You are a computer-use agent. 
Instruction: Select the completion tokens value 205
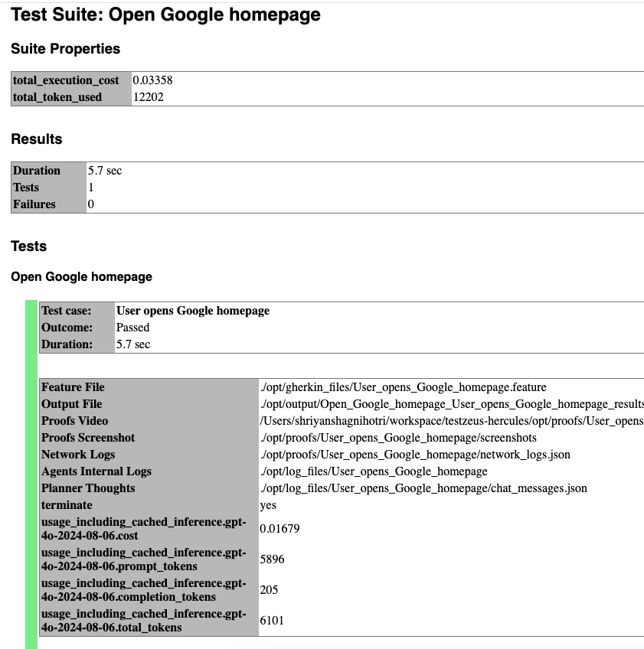269,590
